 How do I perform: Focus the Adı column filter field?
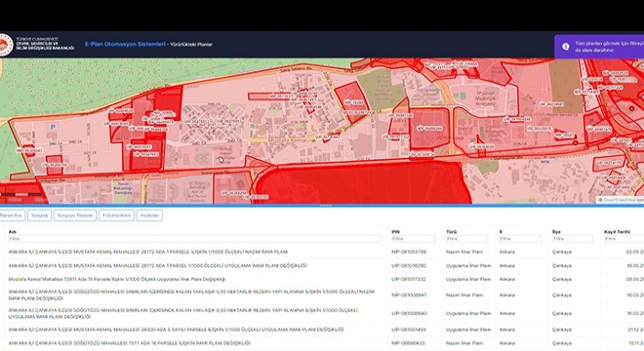[194, 239]
